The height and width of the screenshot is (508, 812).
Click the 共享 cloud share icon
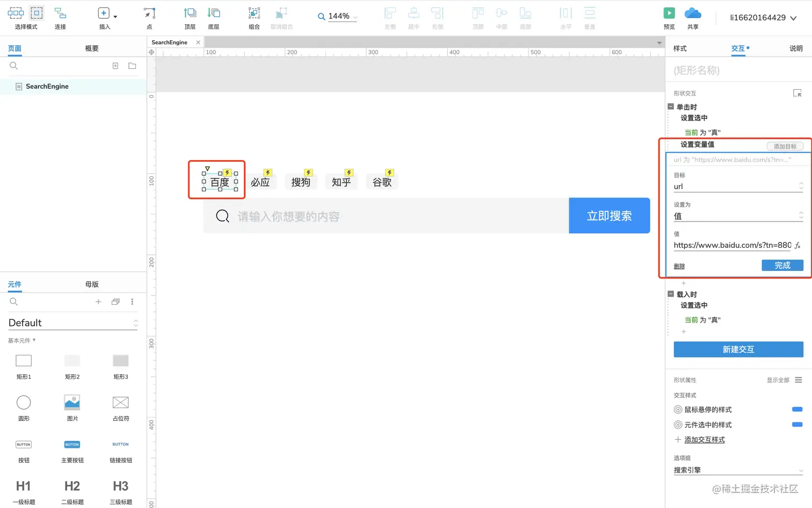[693, 13]
